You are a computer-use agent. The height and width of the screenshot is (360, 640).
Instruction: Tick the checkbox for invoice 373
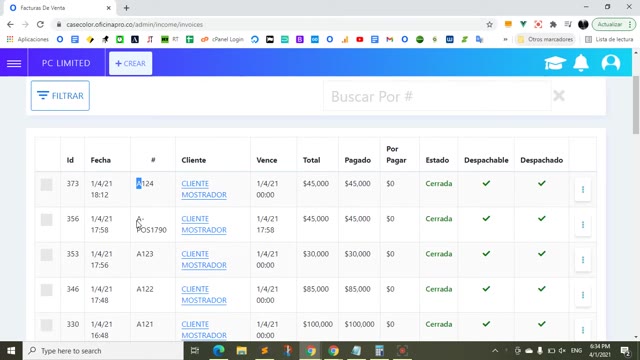(x=47, y=185)
